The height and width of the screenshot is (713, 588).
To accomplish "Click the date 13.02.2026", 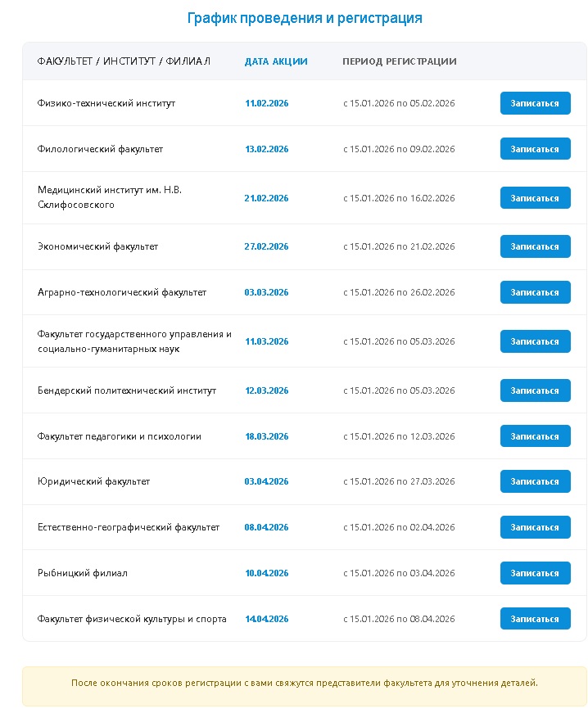I will pyautogui.click(x=266, y=149).
